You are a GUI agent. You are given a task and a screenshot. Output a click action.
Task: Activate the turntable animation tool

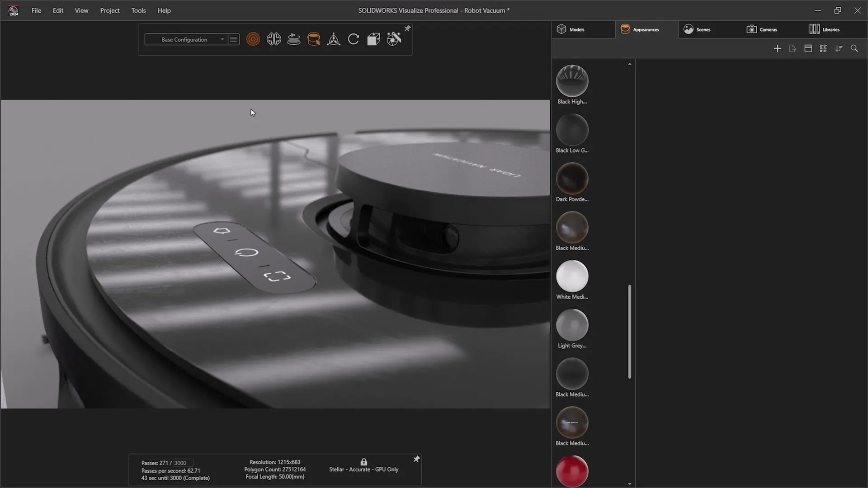click(x=293, y=39)
